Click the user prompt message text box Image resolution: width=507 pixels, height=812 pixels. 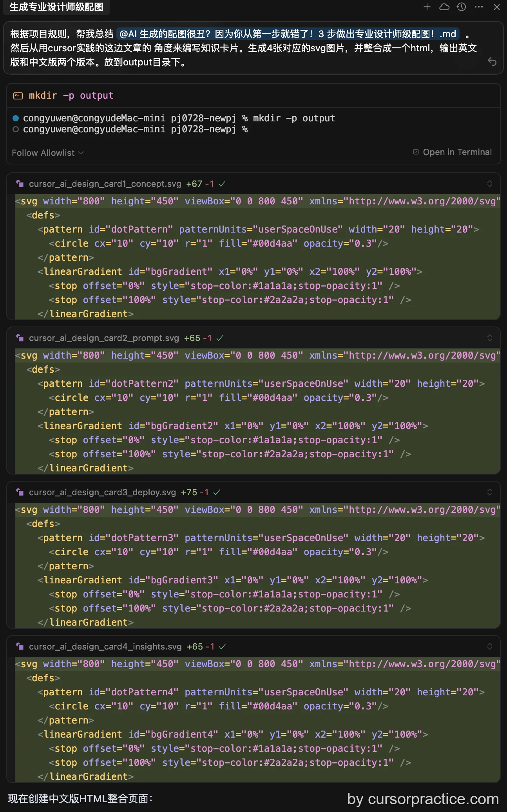tap(253, 48)
